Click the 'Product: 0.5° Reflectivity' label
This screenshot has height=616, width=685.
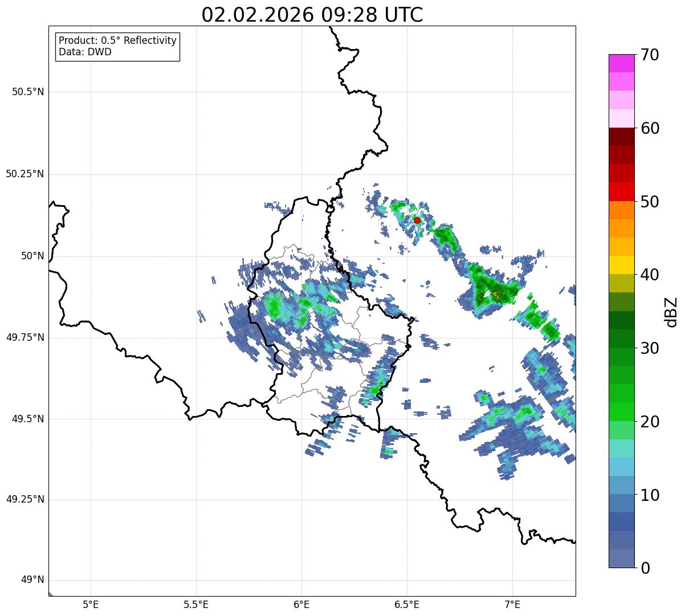point(118,41)
